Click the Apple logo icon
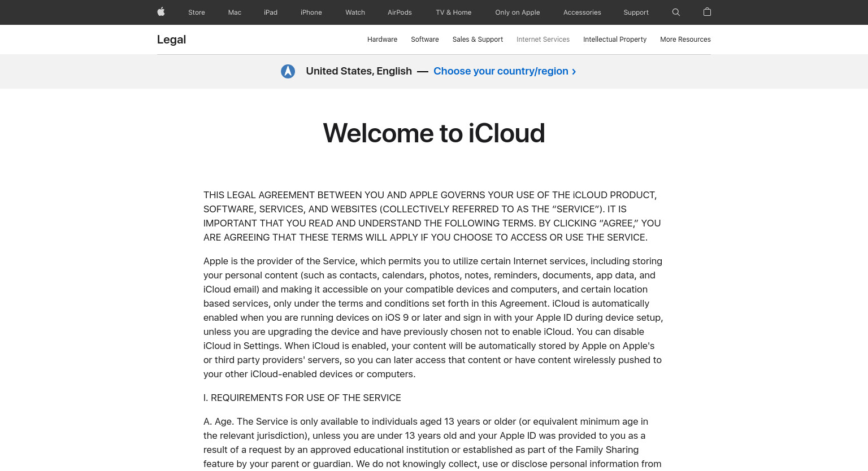The image size is (868, 471). pyautogui.click(x=161, y=12)
